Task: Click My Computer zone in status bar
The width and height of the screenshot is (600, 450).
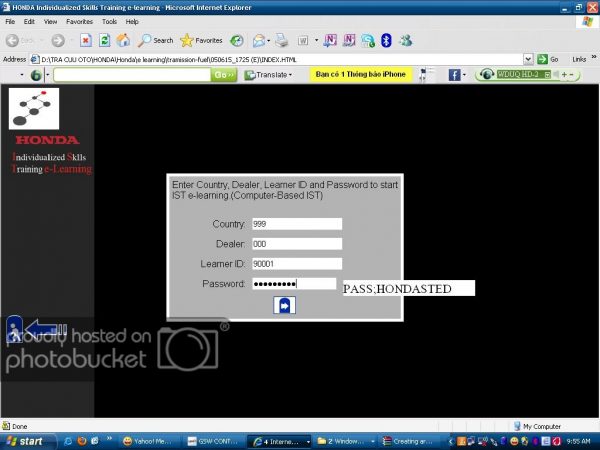Action: pyautogui.click(x=537, y=426)
